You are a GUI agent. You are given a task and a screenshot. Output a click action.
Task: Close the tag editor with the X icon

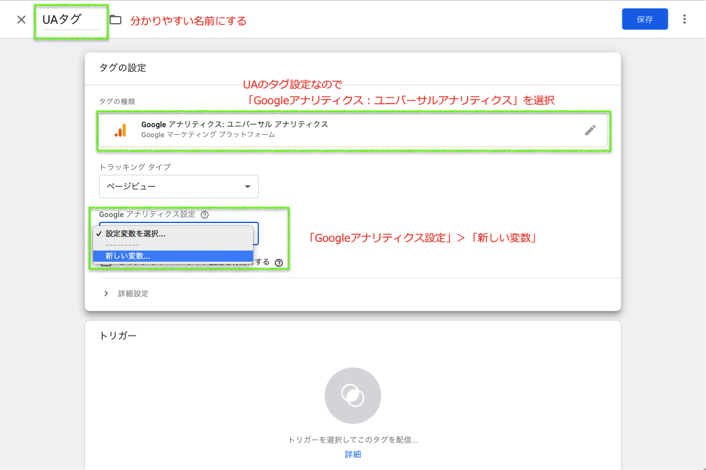point(21,20)
